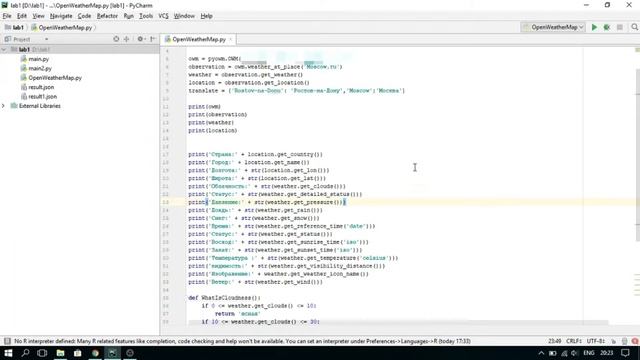Image resolution: width=640 pixels, height=360 pixels.
Task: Click Scroll from Source icon in Project panel
Action: (x=116, y=39)
